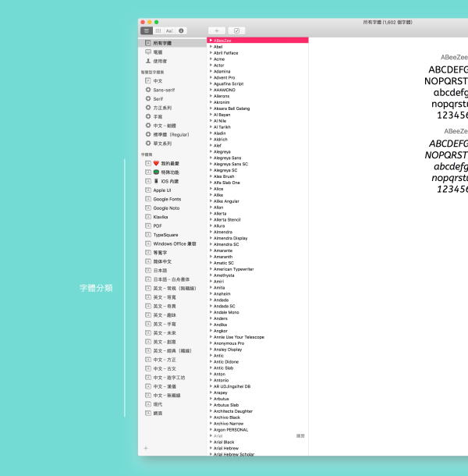Select the Adamina font row
This screenshot has width=468, height=476.
click(x=257, y=71)
